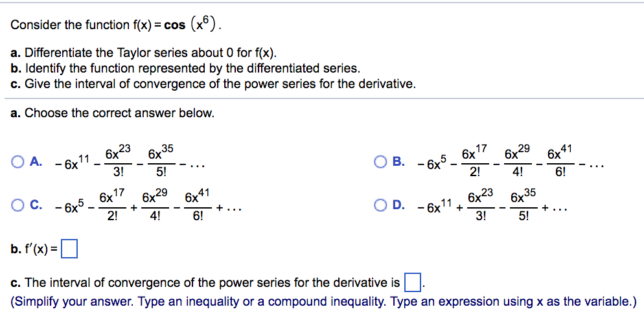Select radio button for option B
Viewport: 644px width, 318px height.
[380, 162]
